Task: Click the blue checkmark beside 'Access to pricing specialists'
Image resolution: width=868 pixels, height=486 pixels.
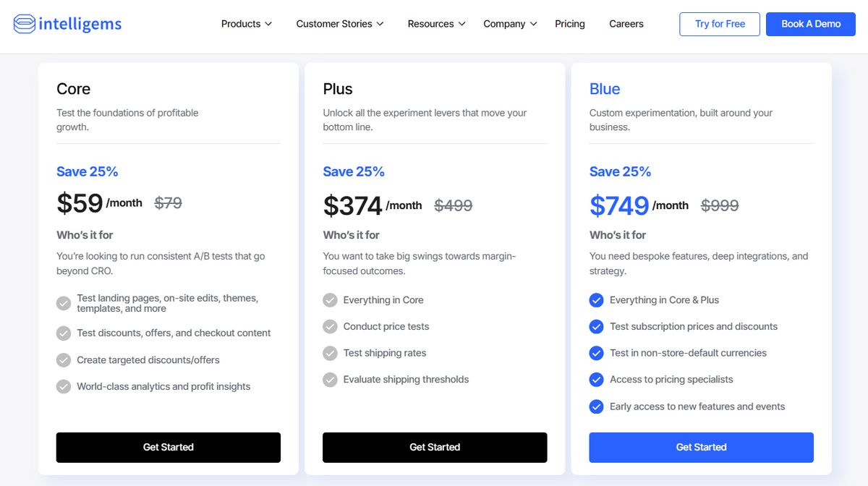Action: click(596, 380)
